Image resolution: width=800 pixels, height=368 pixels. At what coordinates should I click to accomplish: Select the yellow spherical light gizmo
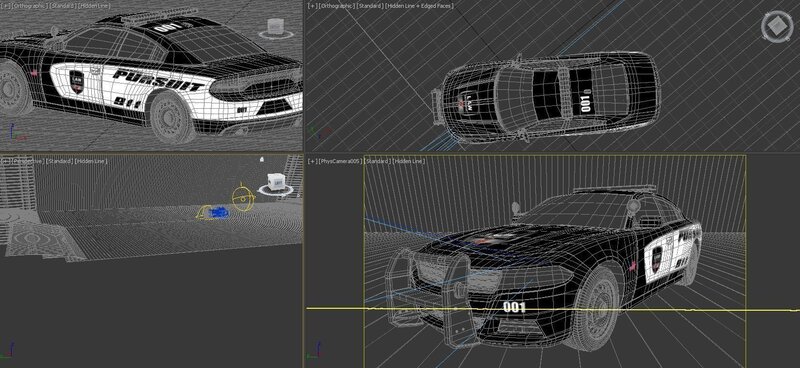coord(243,197)
